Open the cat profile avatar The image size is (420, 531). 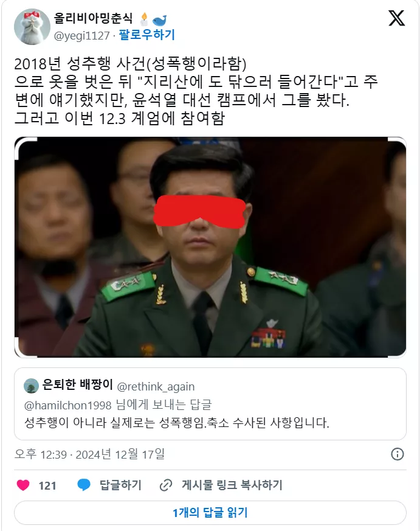click(32, 26)
